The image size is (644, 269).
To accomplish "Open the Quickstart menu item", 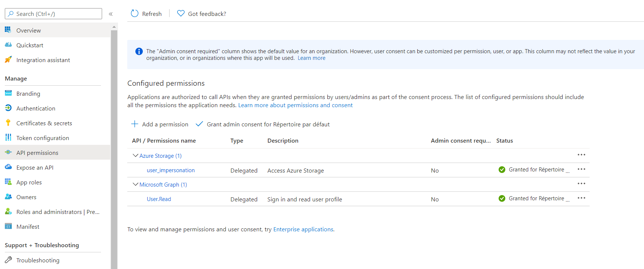I will pyautogui.click(x=55, y=45).
